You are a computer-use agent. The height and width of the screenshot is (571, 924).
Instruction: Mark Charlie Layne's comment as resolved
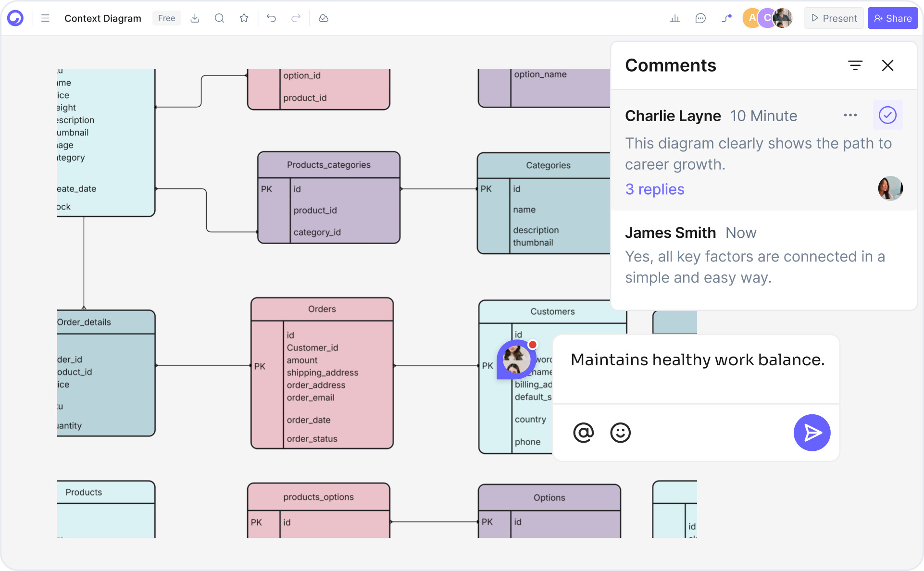pos(887,115)
